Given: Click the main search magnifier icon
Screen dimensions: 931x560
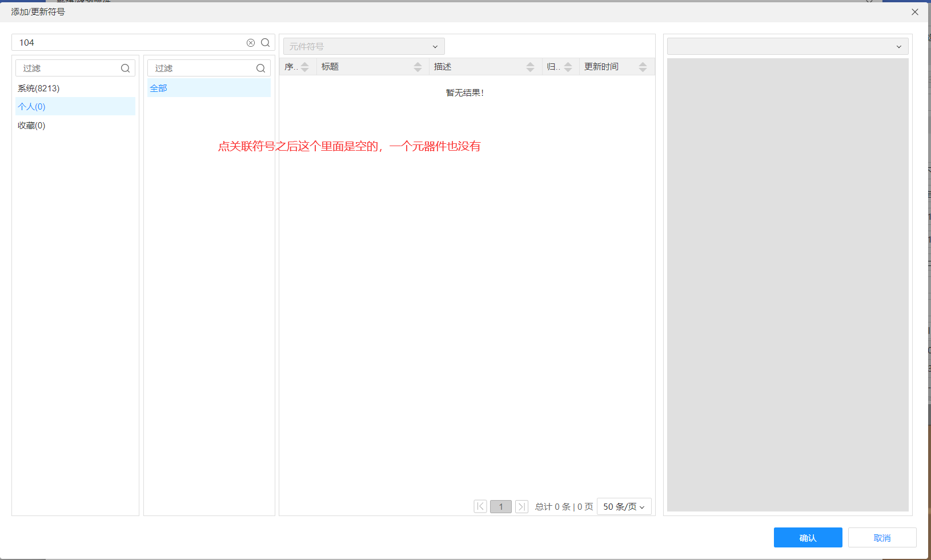Looking at the screenshot, I should point(266,43).
